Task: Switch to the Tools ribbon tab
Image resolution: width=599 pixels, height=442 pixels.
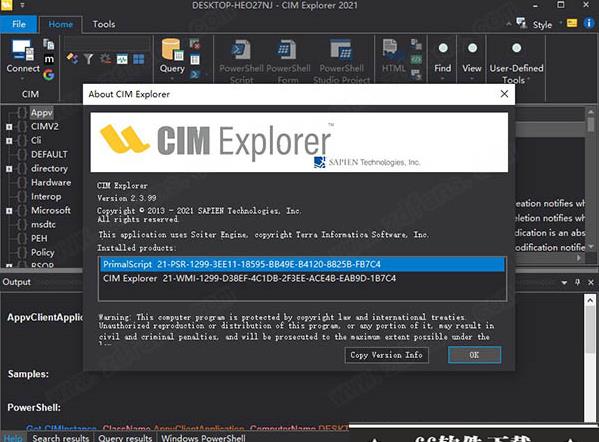Action: (104, 24)
